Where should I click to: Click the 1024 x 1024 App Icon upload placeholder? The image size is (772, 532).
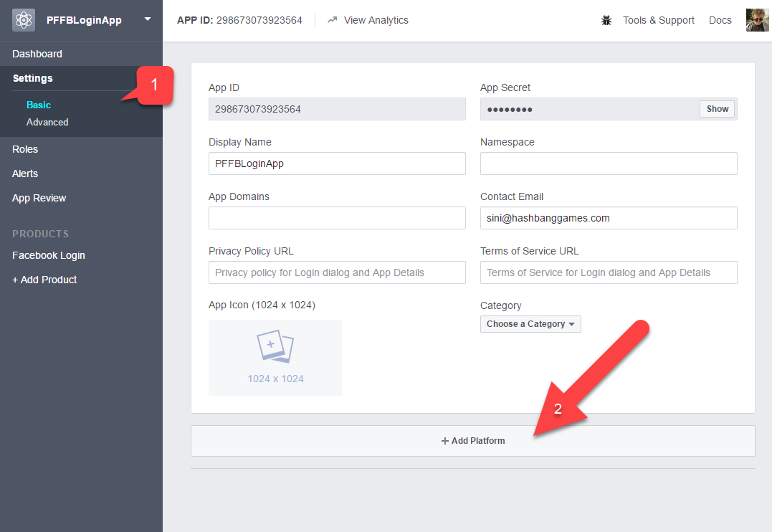275,356
